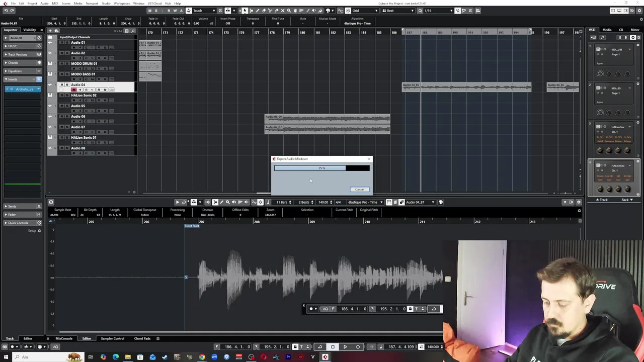Toggle record enable on Audio 04 track
644x362 pixels.
pos(73,89)
